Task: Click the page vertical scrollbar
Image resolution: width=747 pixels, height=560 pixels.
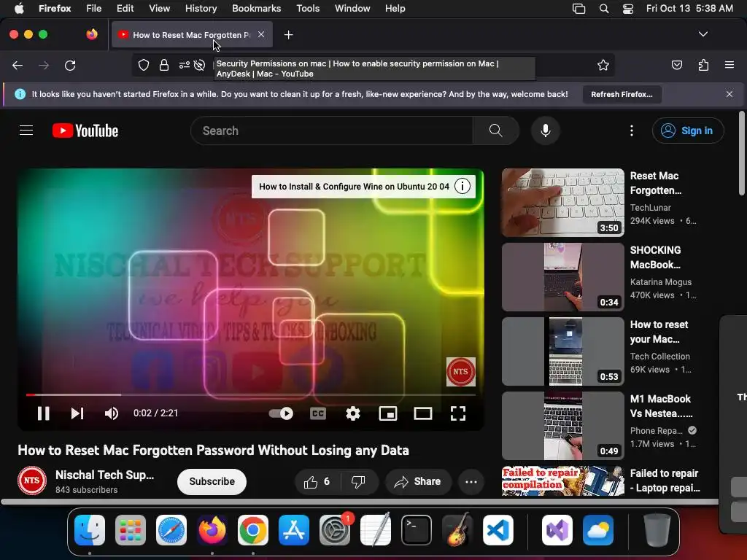Action: [742, 153]
